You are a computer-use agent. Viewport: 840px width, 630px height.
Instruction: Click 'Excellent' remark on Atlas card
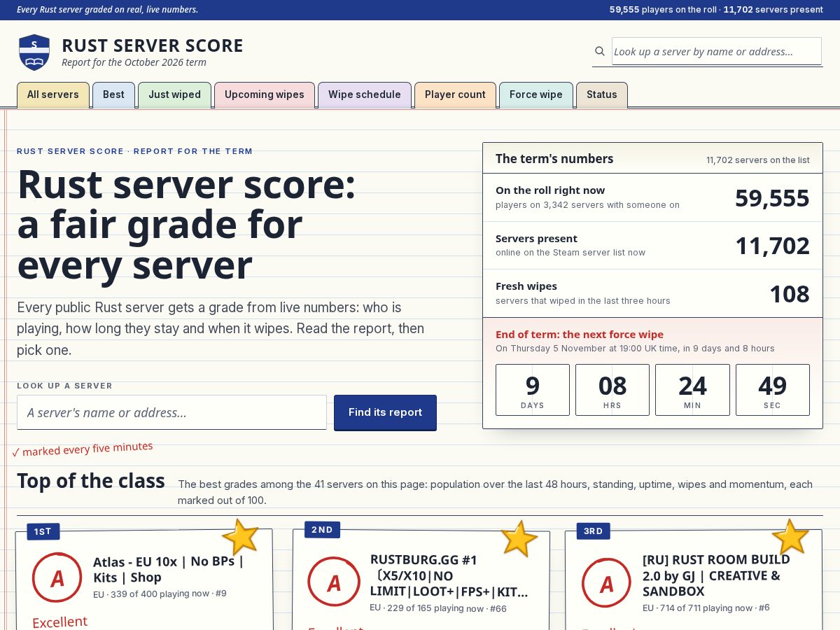(x=59, y=622)
